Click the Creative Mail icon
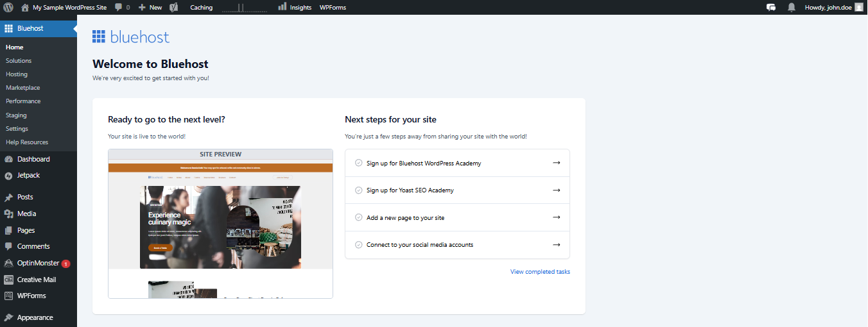The width and height of the screenshot is (868, 327). [8, 280]
